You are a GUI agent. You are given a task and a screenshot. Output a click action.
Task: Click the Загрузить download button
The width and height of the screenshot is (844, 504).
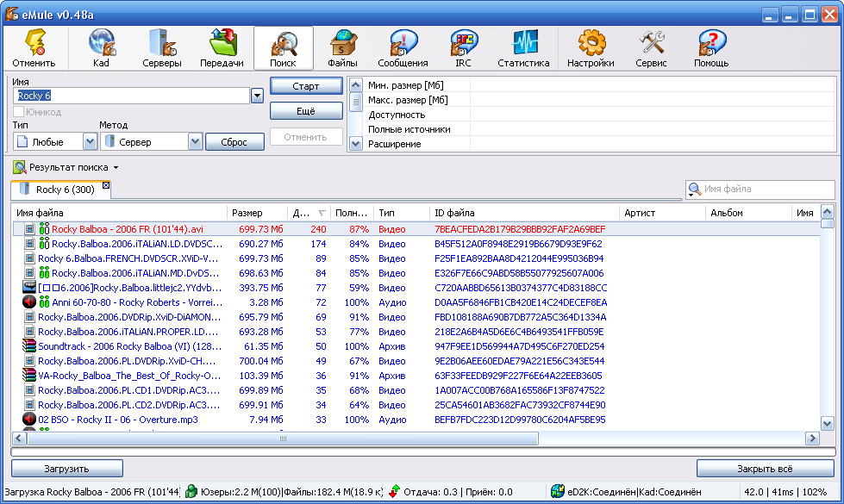tap(66, 469)
